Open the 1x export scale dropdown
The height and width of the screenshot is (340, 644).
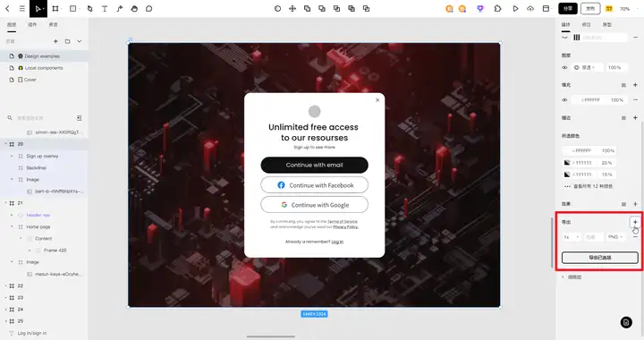[x=572, y=237]
